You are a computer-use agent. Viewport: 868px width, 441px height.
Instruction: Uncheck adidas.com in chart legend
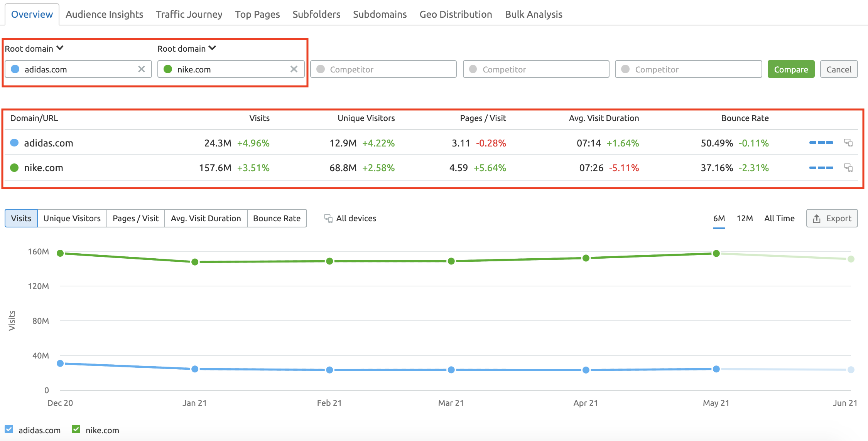(x=9, y=429)
